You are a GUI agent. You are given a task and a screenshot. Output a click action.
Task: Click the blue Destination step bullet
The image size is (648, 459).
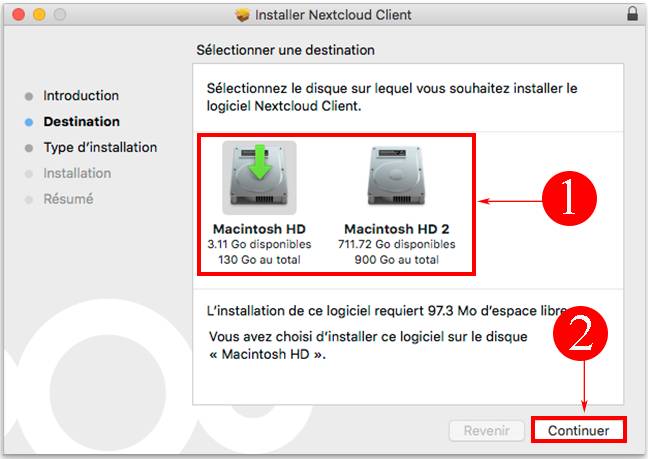click(x=29, y=122)
